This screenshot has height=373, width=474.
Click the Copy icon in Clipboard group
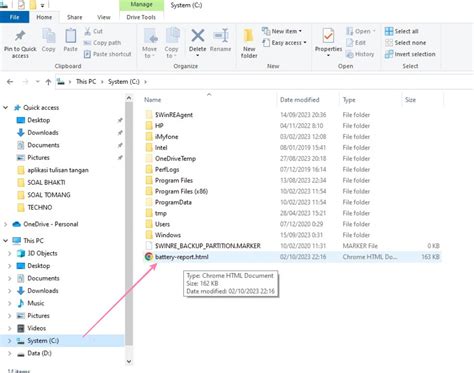pyautogui.click(x=49, y=36)
